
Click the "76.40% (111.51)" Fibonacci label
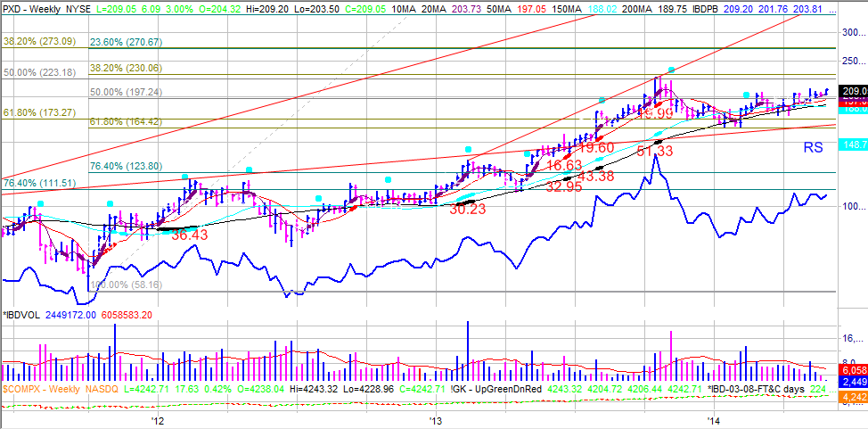tap(38, 183)
